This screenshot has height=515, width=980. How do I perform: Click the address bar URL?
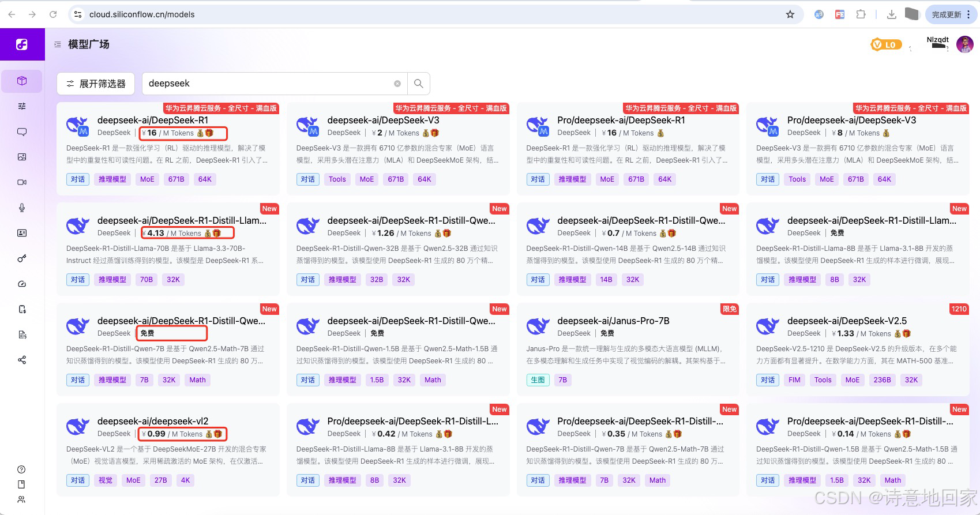coord(142,14)
